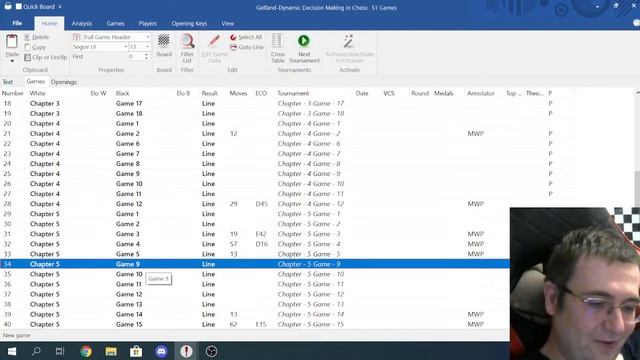Select row 35 Chapter 5 Game 10
The width and height of the screenshot is (640, 360).
click(x=255, y=274)
